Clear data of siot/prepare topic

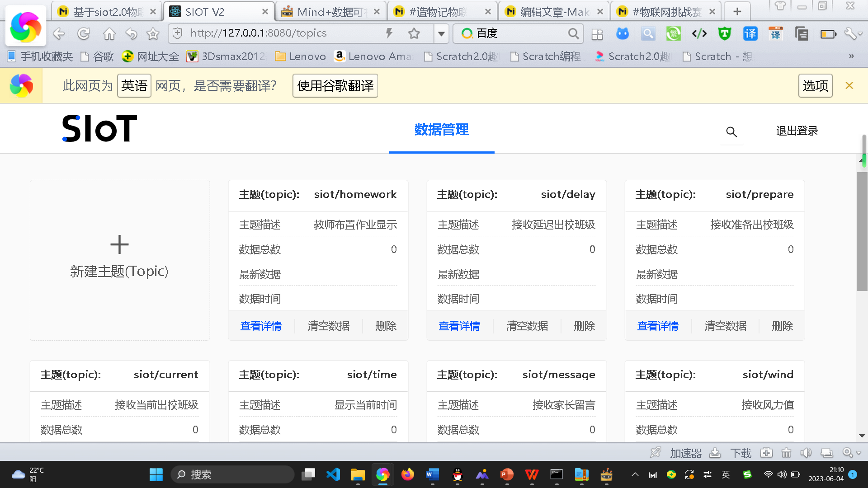[x=726, y=326]
